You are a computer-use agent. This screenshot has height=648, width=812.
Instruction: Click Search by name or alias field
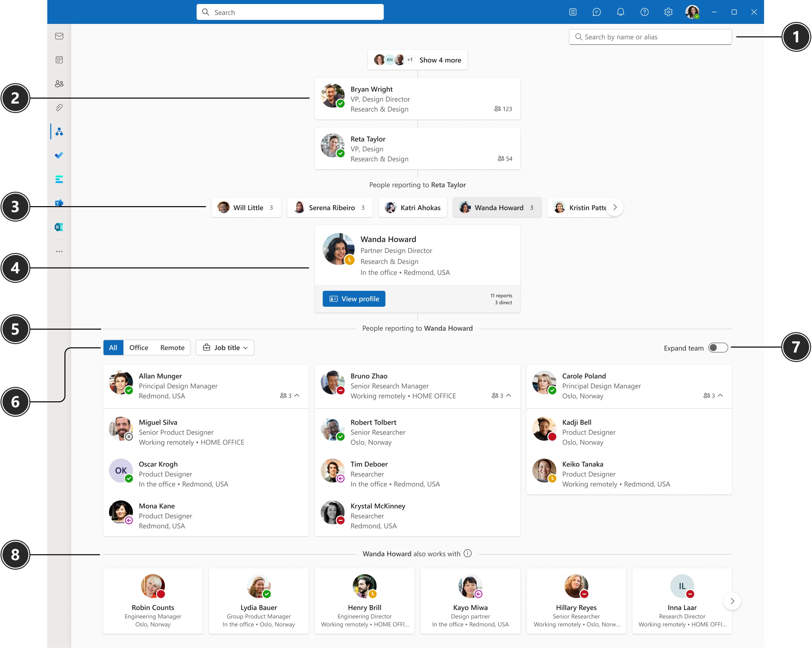coord(651,37)
